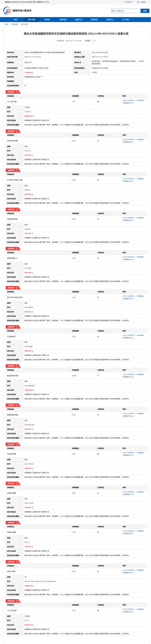This screenshot has width=151, height=644.
Task: Open the attachment docx for 控制计算机
Action: (x=133, y=571)
